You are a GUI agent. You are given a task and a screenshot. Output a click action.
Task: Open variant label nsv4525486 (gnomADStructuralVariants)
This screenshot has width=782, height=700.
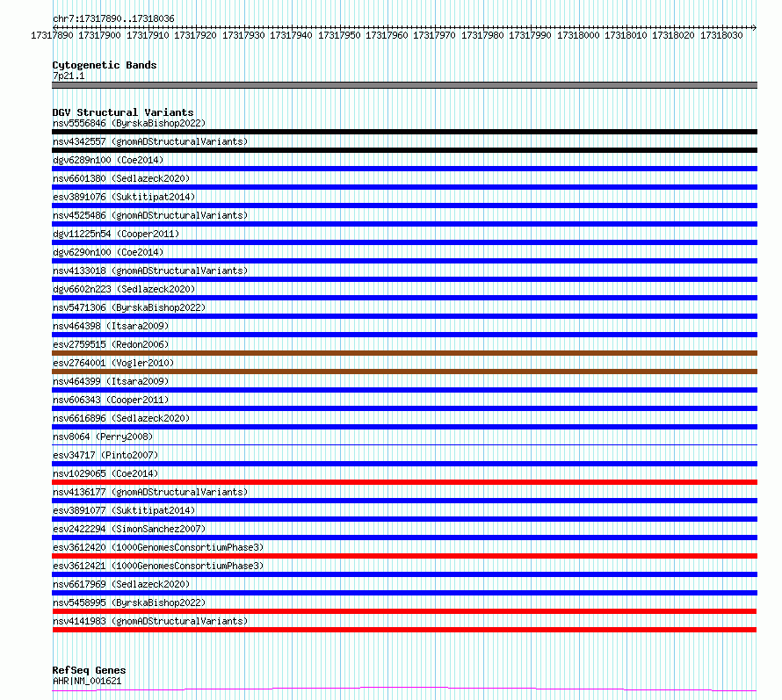pyautogui.click(x=150, y=215)
